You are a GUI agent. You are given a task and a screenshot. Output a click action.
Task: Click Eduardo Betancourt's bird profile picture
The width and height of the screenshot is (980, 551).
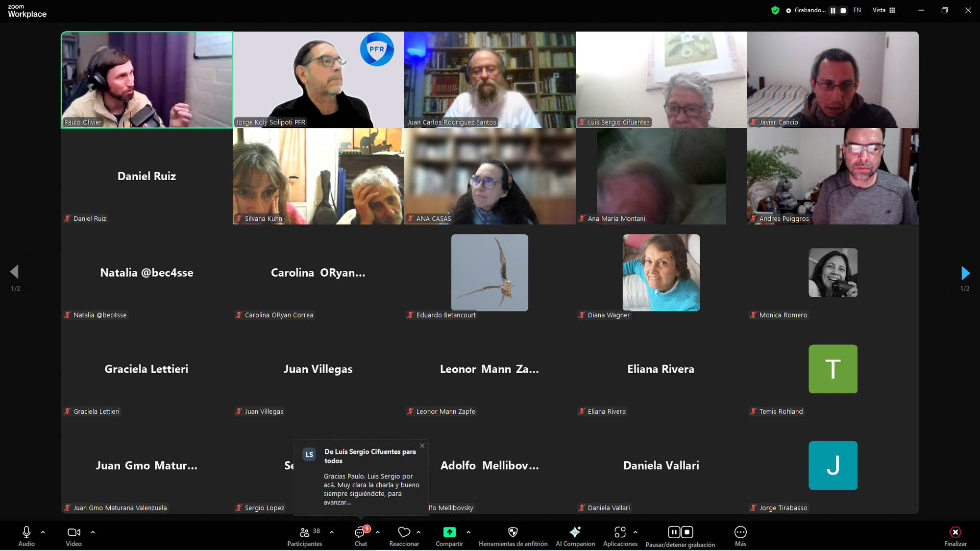490,272
